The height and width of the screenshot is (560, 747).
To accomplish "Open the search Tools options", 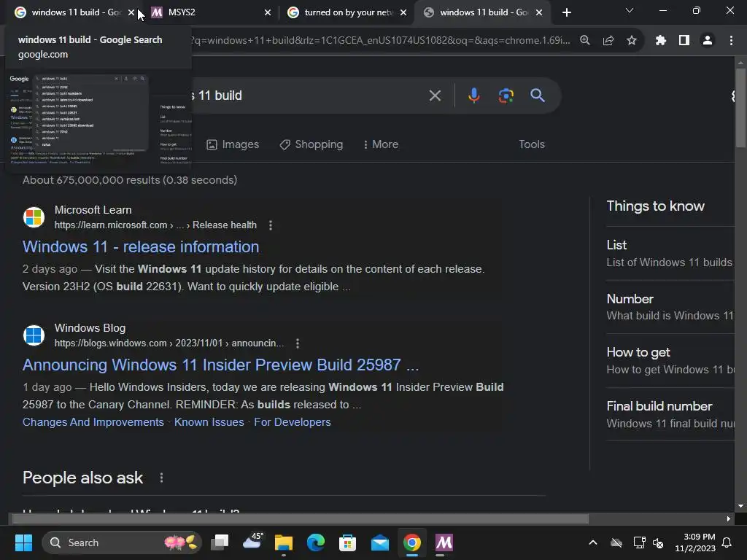I will click(532, 144).
